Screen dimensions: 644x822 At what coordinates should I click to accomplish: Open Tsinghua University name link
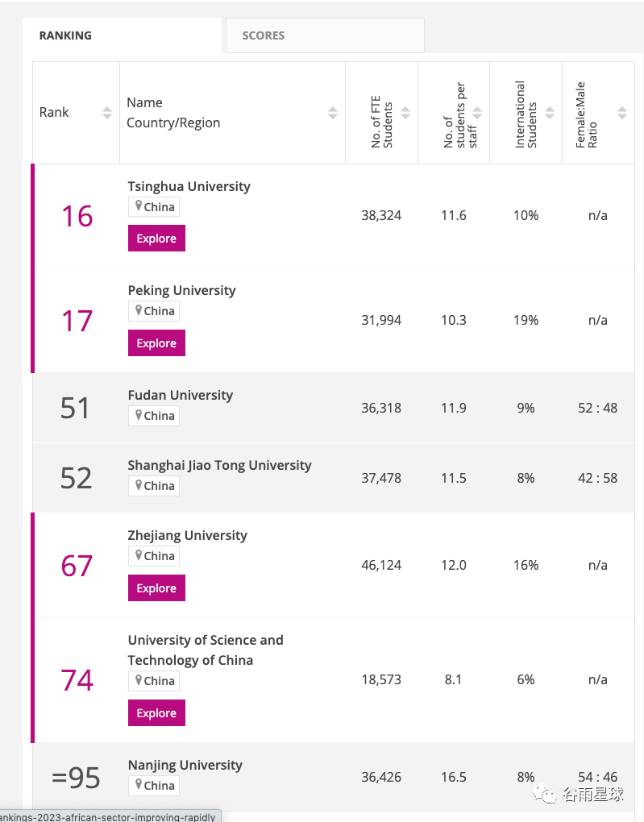[189, 186]
